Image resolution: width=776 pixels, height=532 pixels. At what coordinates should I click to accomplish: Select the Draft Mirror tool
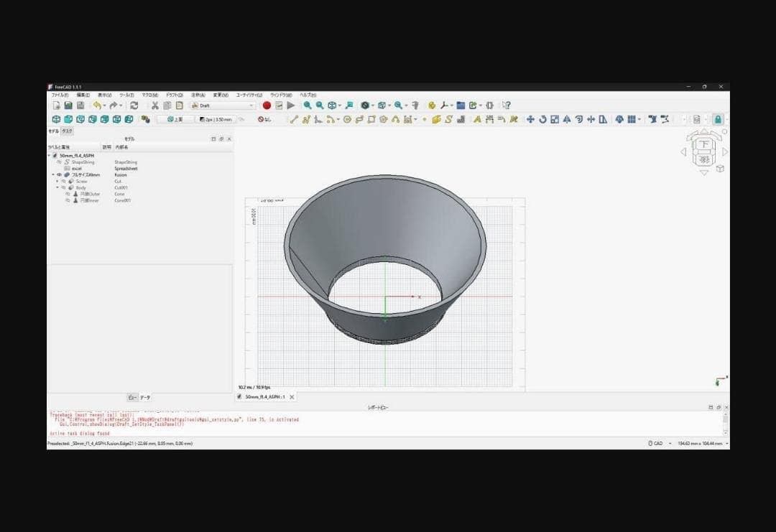click(567, 119)
